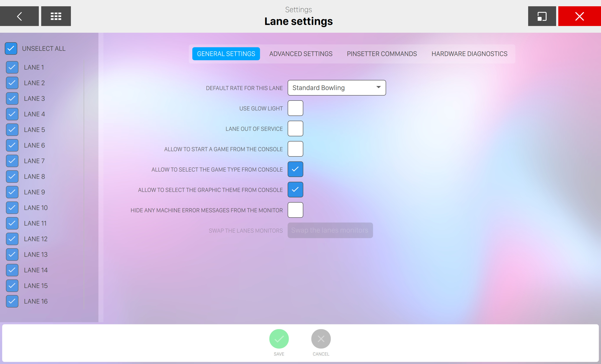Click the window resize icon

coord(542,16)
